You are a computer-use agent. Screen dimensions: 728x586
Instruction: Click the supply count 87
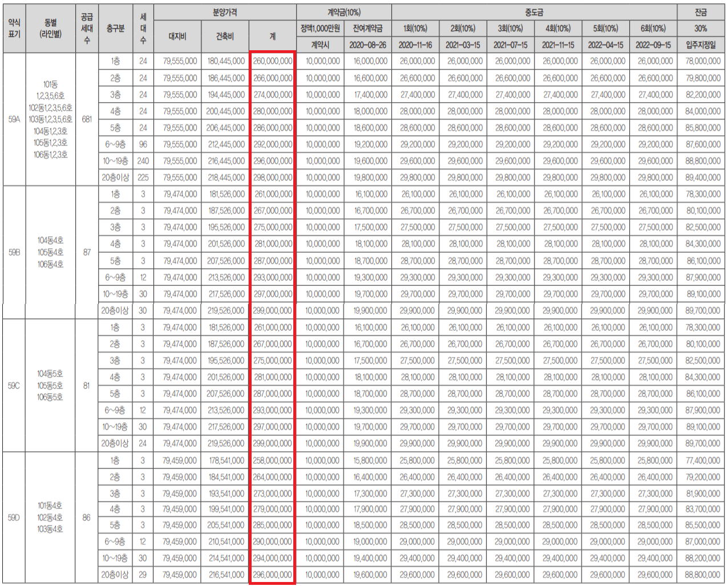pos(87,252)
